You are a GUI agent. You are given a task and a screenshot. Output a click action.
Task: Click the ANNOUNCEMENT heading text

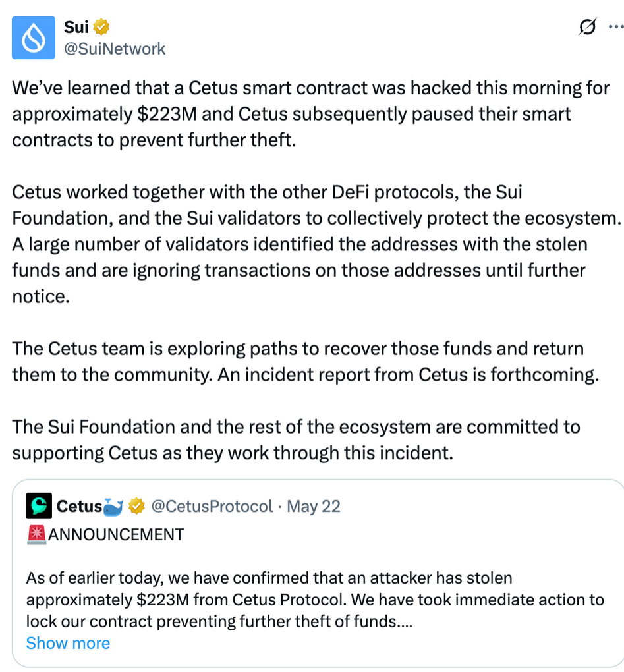click(x=116, y=534)
